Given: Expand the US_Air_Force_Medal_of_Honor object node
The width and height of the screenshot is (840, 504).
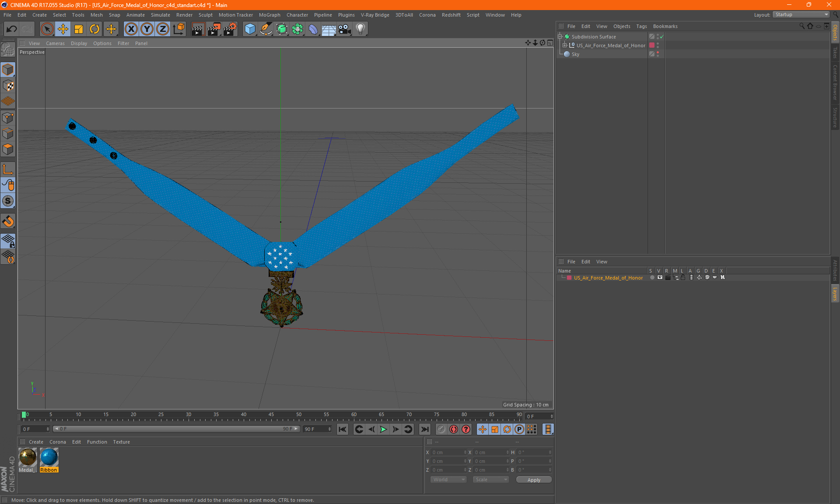Looking at the screenshot, I should point(565,45).
